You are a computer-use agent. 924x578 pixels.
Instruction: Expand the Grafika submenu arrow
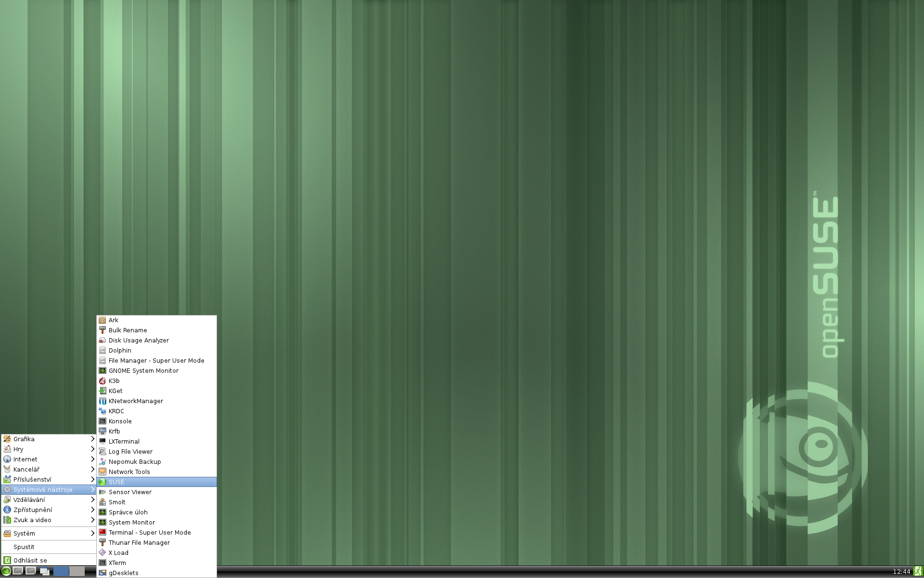pos(92,439)
